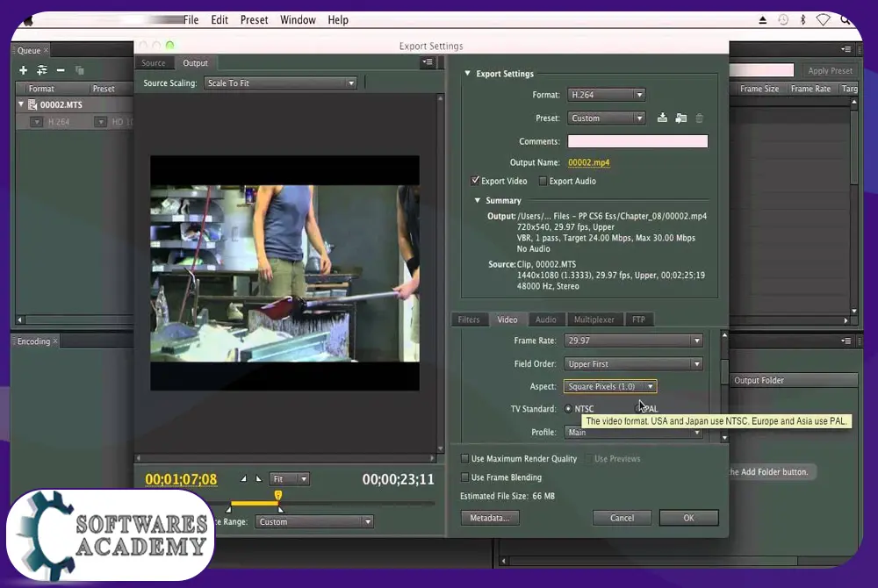Toggle Export Video checkbox
The image size is (878, 588).
475,180
